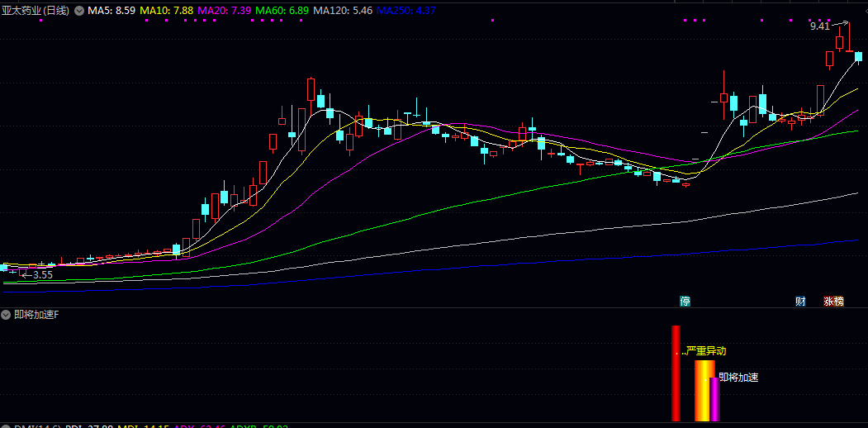Click the 亚太药业(日线) chart title

click(36, 11)
